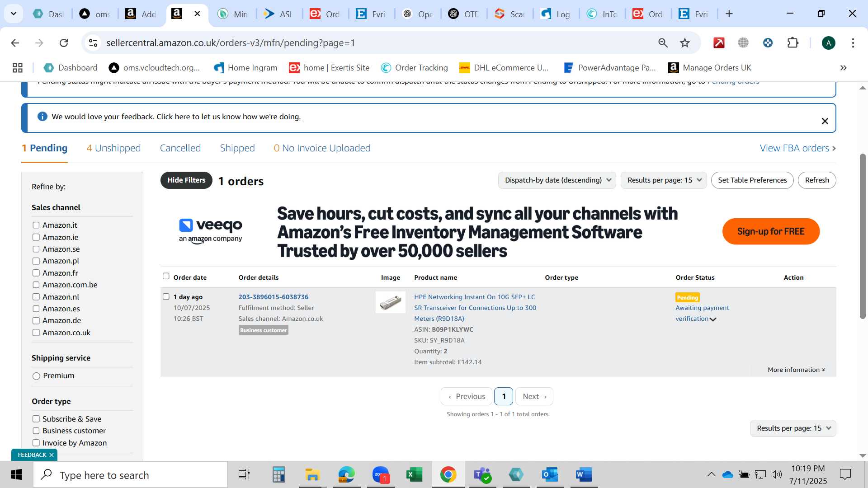The height and width of the screenshot is (488, 868).
Task: Toggle the Amazon.ie sales channel checkbox
Action: (36, 237)
